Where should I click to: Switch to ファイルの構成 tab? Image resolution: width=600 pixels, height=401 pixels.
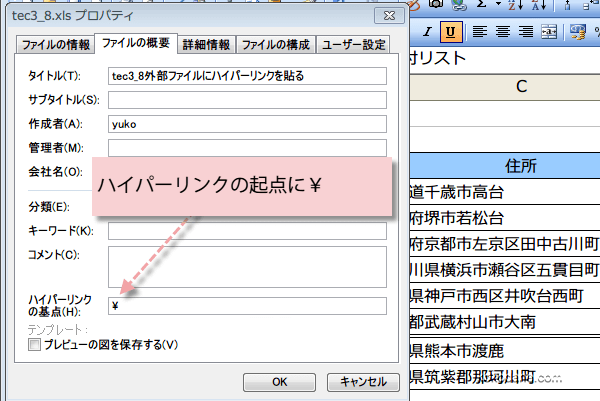pos(276,45)
